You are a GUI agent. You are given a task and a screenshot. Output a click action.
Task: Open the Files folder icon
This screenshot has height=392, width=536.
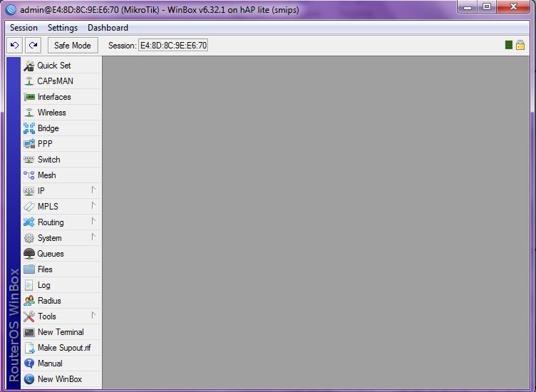click(x=29, y=269)
